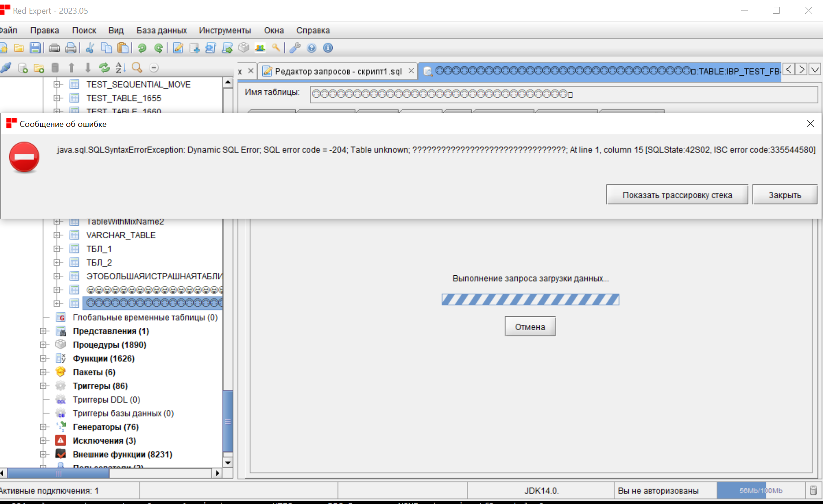Click the A-Z sort icon in tree toolbar
Viewport: 823px width, 504px height.
pyautogui.click(x=120, y=68)
